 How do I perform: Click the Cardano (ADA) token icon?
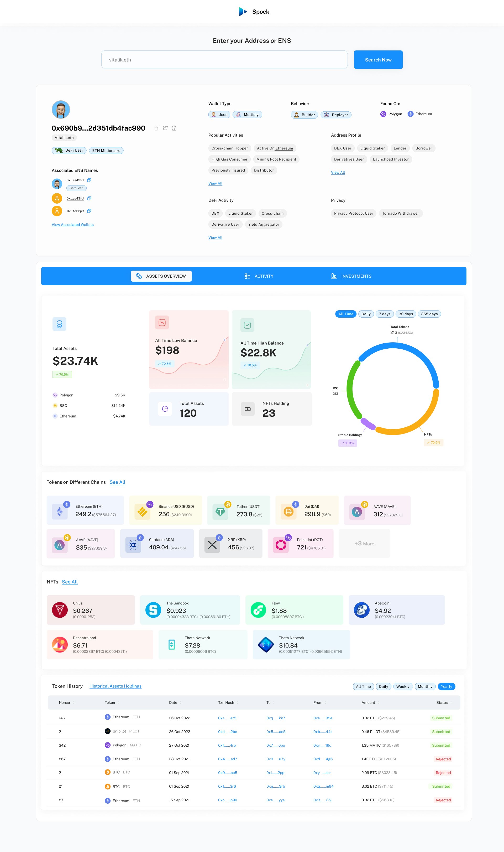coord(133,545)
